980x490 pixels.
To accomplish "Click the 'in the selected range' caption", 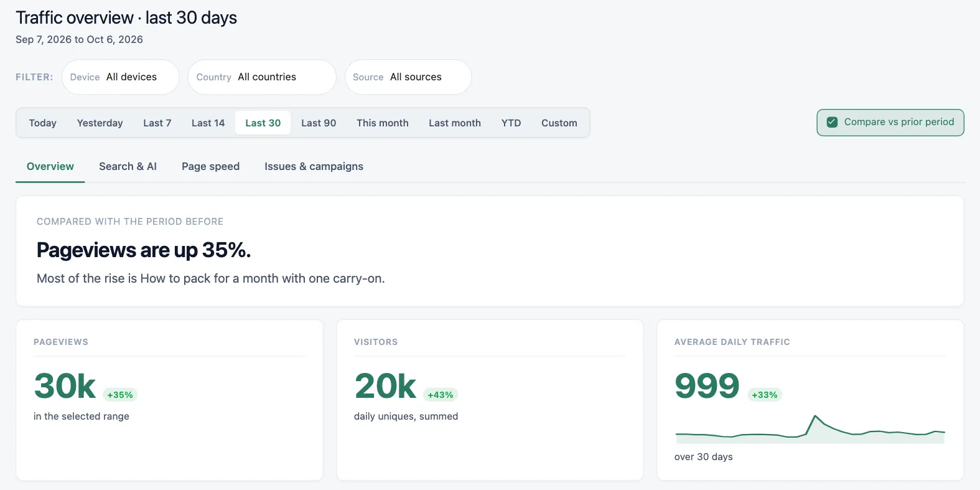I will click(x=82, y=416).
